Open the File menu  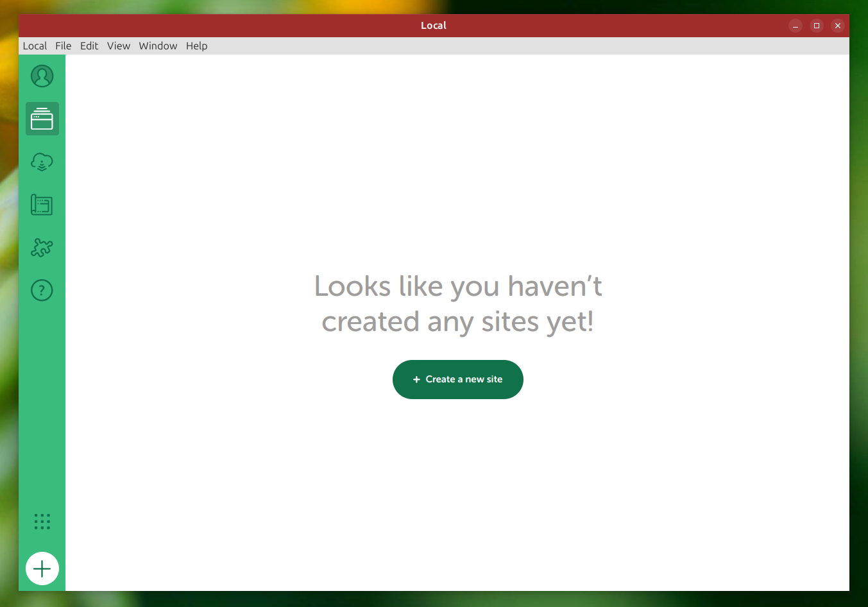[x=63, y=46]
